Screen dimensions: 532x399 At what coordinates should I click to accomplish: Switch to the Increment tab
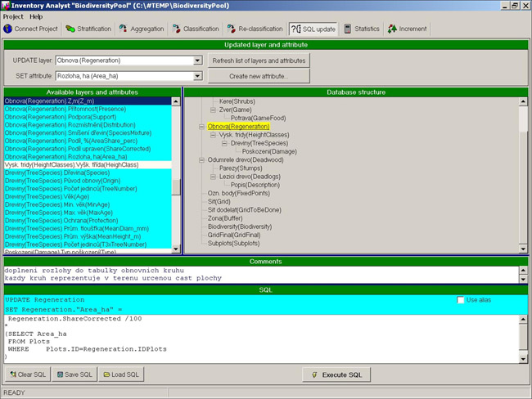(408, 29)
